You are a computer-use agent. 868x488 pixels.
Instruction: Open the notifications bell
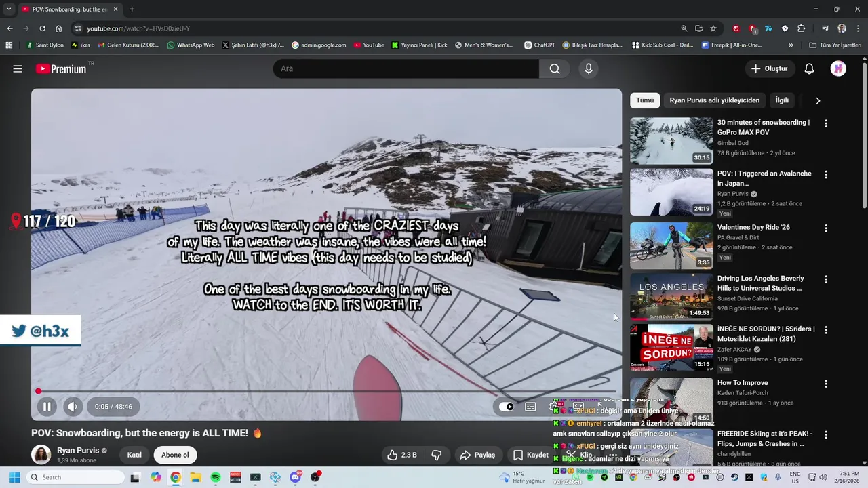click(x=809, y=68)
